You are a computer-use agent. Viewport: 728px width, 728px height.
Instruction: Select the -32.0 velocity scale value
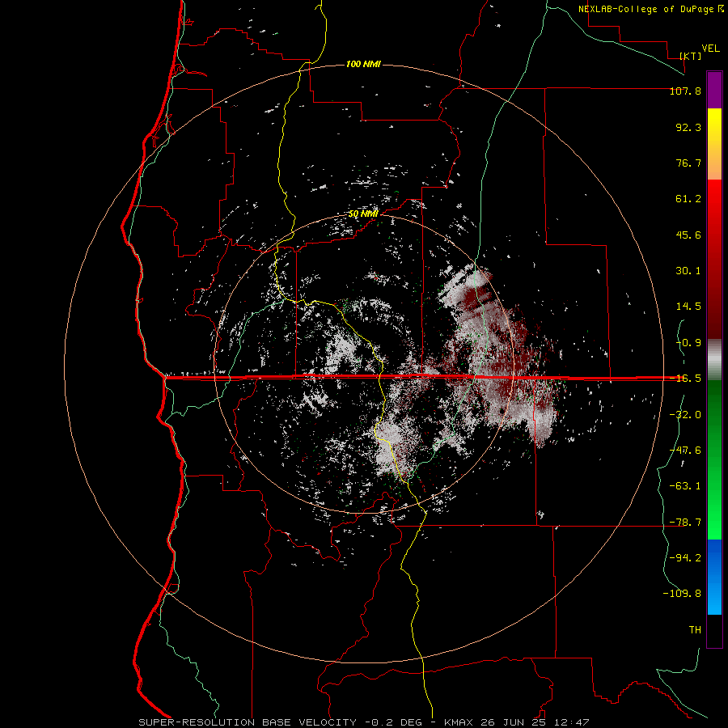685,415
